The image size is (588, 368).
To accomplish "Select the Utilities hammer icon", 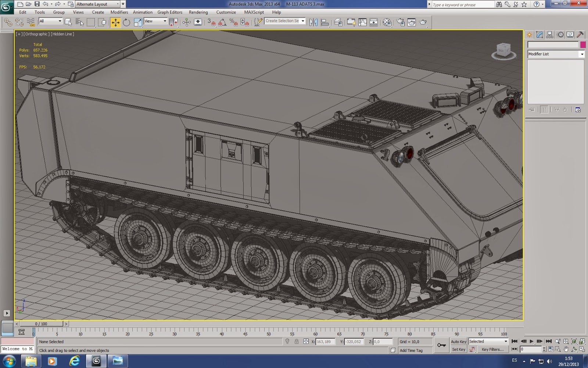I will [580, 35].
